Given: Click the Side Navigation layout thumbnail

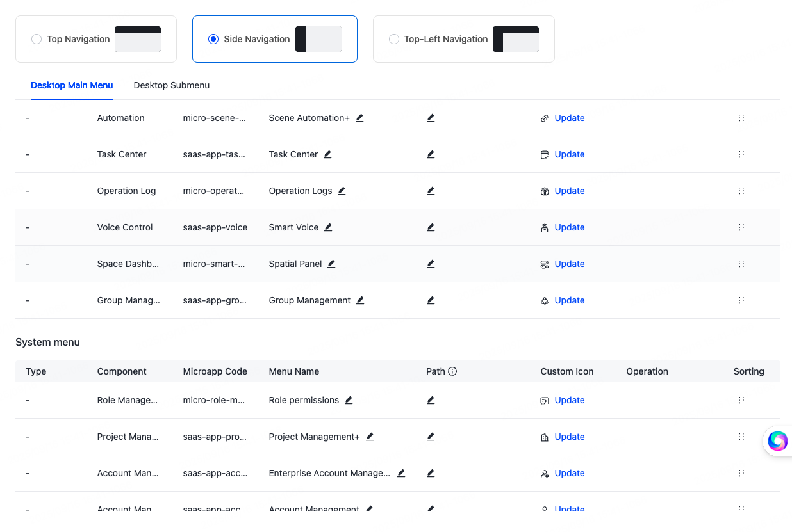Looking at the screenshot, I should pyautogui.click(x=318, y=39).
